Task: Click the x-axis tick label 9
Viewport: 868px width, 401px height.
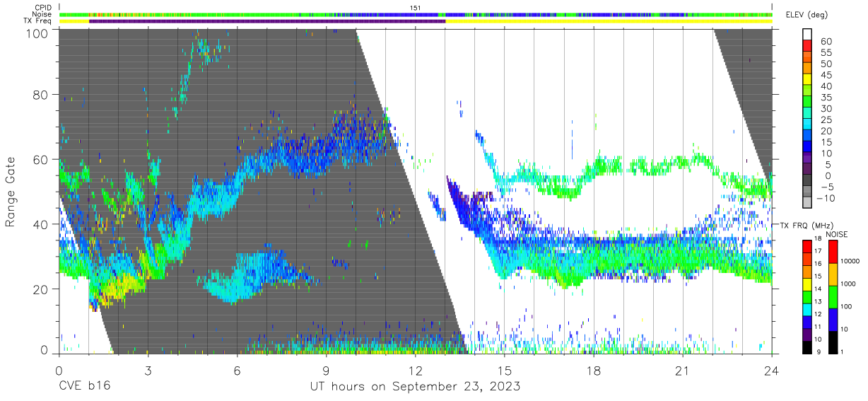Action: (326, 370)
